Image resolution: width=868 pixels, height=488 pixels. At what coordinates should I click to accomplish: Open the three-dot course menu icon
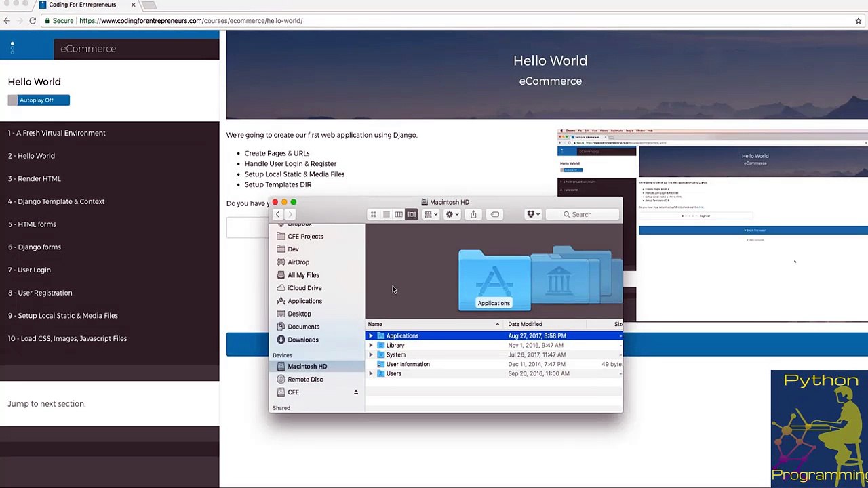click(12, 48)
